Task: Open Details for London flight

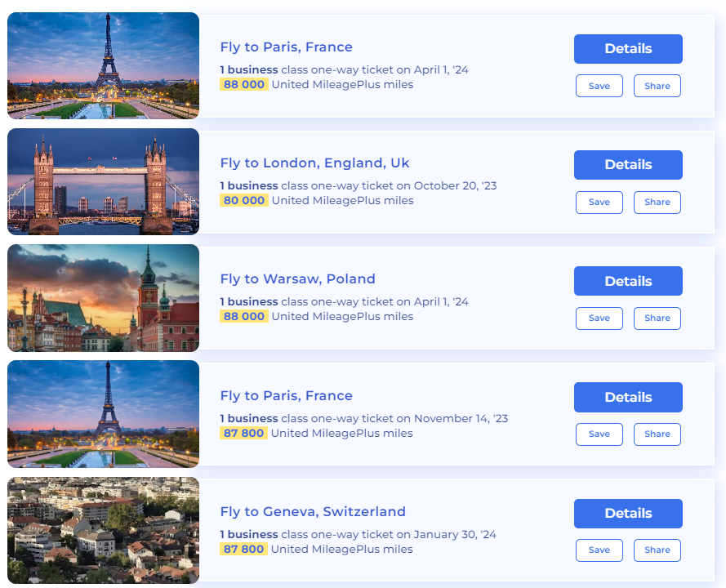Action: coord(627,165)
